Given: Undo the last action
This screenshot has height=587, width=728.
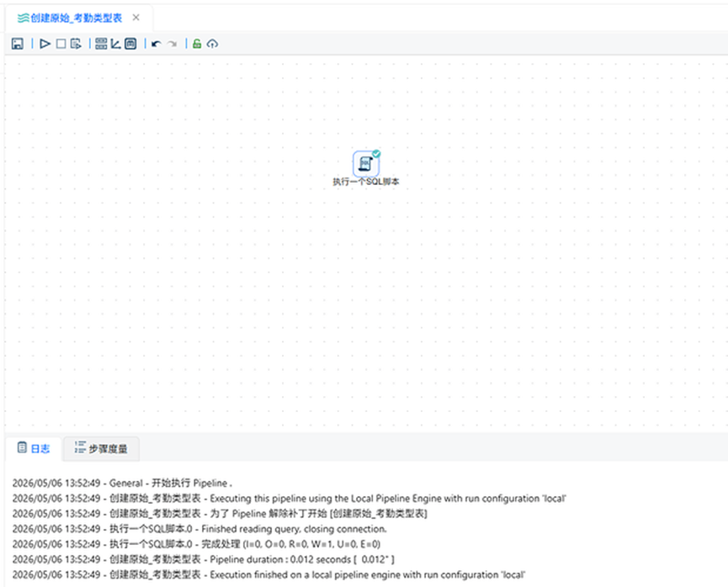Looking at the screenshot, I should tap(156, 44).
